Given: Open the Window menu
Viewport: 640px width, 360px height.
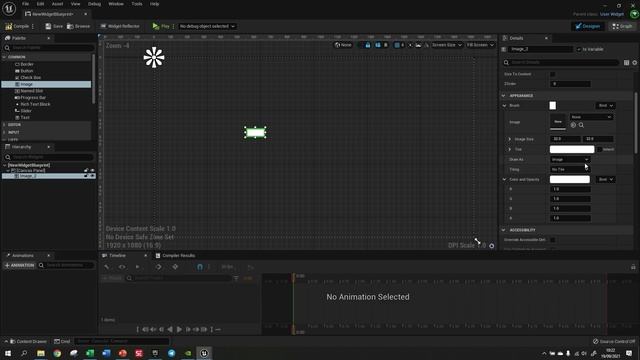Looking at the screenshot, I should (116, 4).
